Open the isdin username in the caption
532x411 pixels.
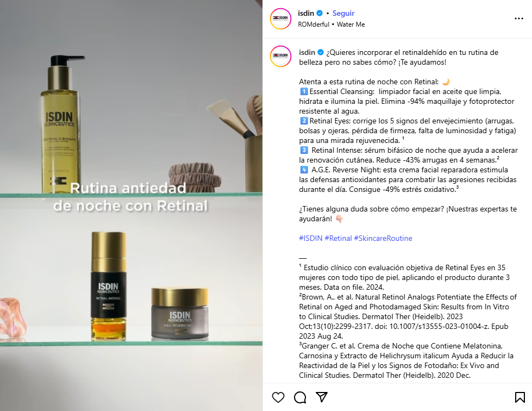coord(307,52)
